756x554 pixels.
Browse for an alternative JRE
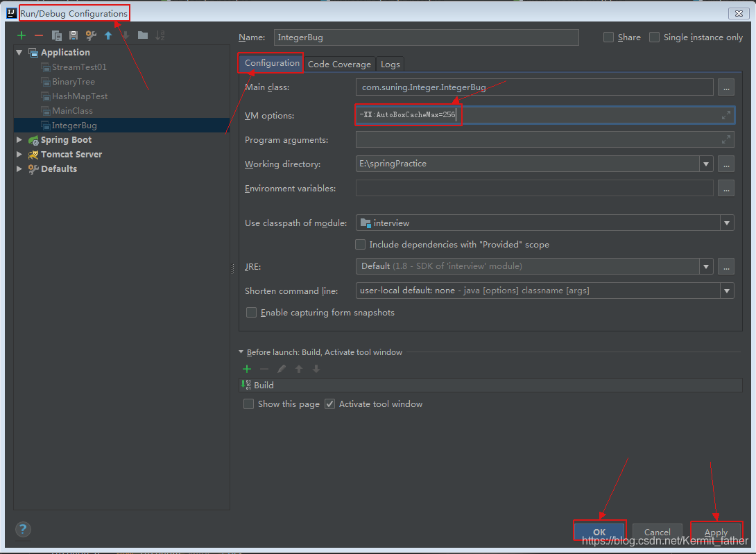pyautogui.click(x=726, y=266)
